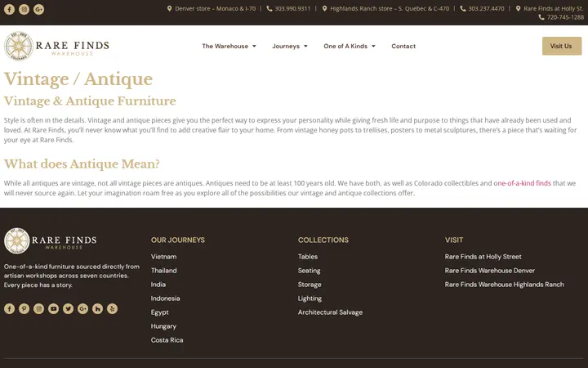Open the Lighting collection link
The image size is (588, 368).
pos(310,298)
